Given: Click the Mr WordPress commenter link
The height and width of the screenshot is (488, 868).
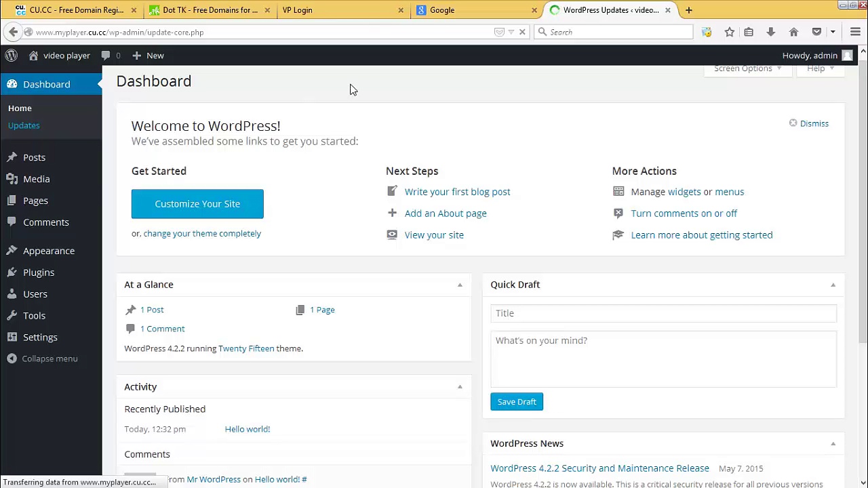Looking at the screenshot, I should coord(214,479).
